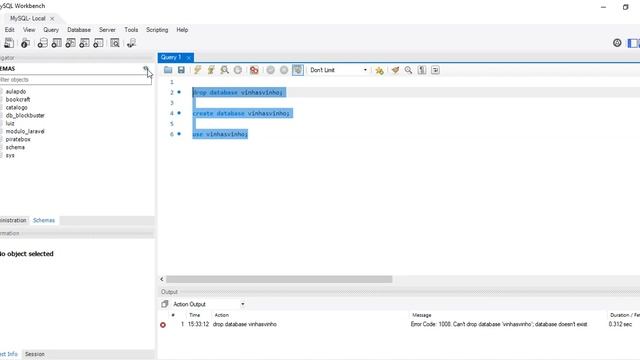Toggle the word wrap icon
The width and height of the screenshot is (640, 360).
[436, 70]
